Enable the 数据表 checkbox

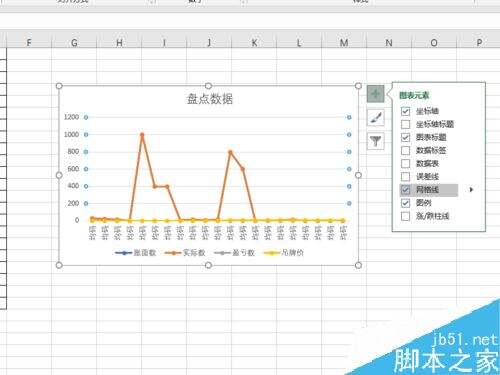point(405,163)
